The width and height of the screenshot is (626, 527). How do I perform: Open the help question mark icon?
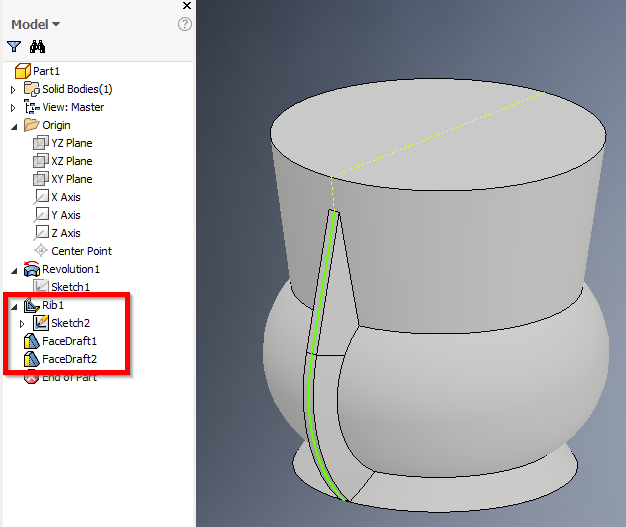click(185, 24)
